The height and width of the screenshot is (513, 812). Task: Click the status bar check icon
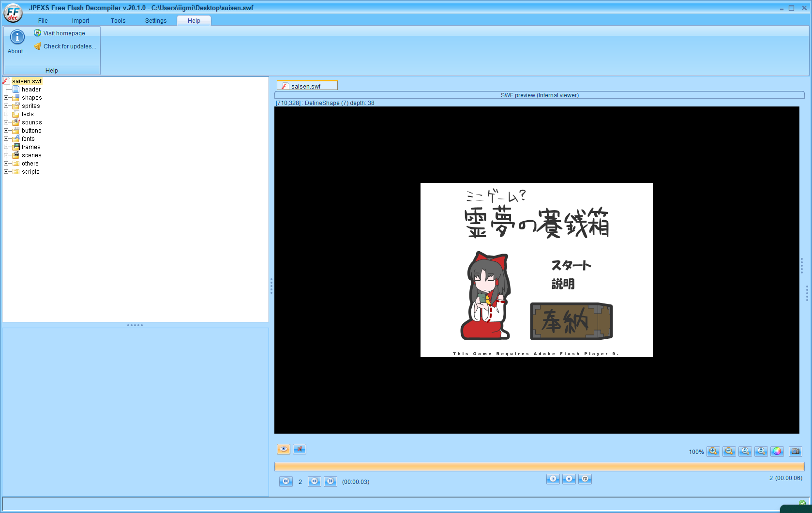coord(802,503)
